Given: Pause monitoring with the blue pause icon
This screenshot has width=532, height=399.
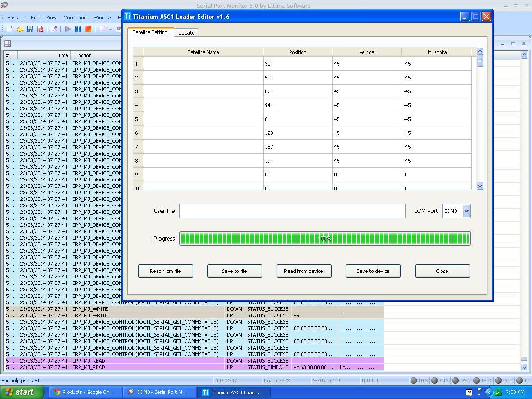Looking at the screenshot, I should pyautogui.click(x=78, y=29).
